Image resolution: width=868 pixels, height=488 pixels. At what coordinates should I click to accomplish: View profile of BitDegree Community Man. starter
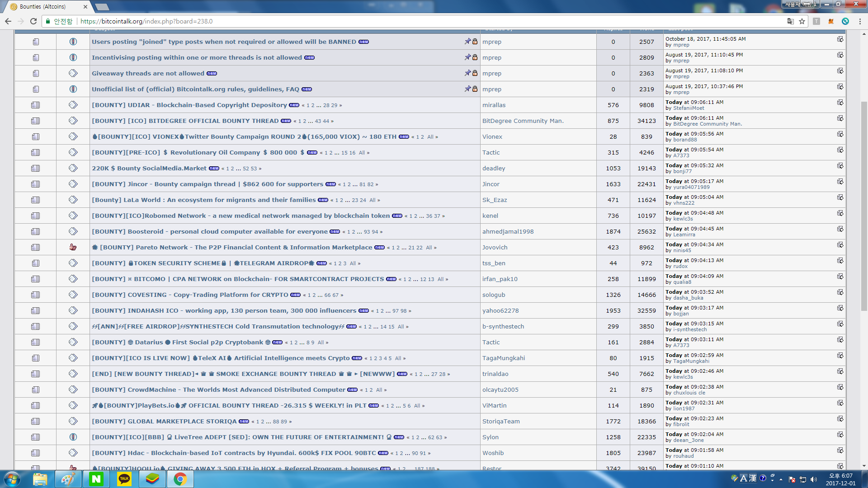click(x=523, y=121)
